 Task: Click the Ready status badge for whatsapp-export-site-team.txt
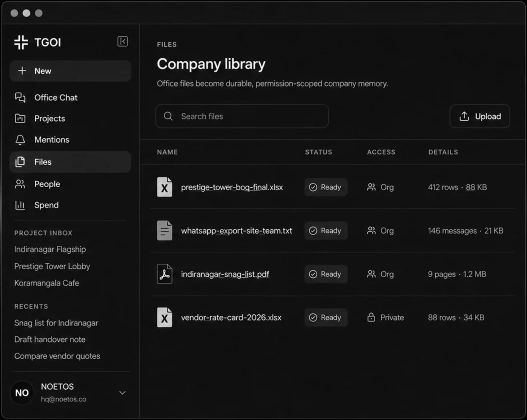325,230
